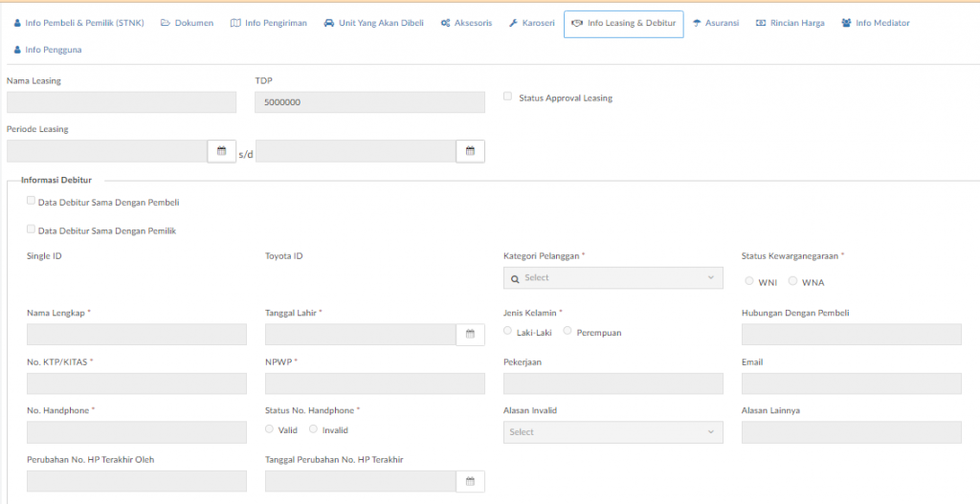Click the gears icon for Aksesoris
This screenshot has height=504, width=980.
click(x=445, y=23)
